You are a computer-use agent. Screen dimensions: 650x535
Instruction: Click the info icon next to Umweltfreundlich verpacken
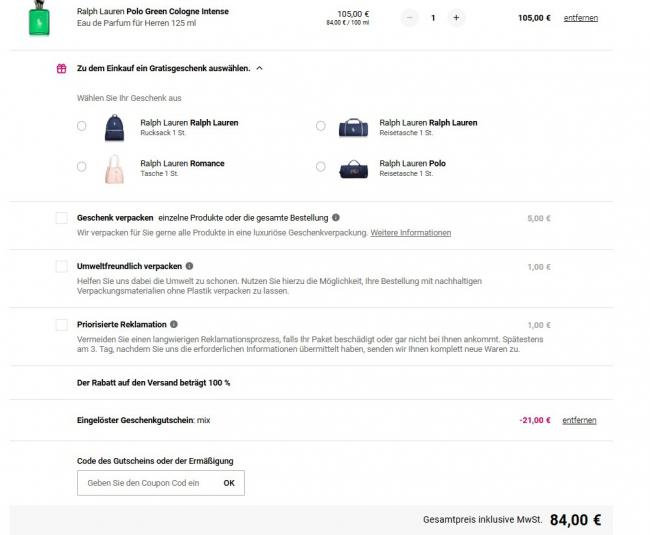(188, 266)
